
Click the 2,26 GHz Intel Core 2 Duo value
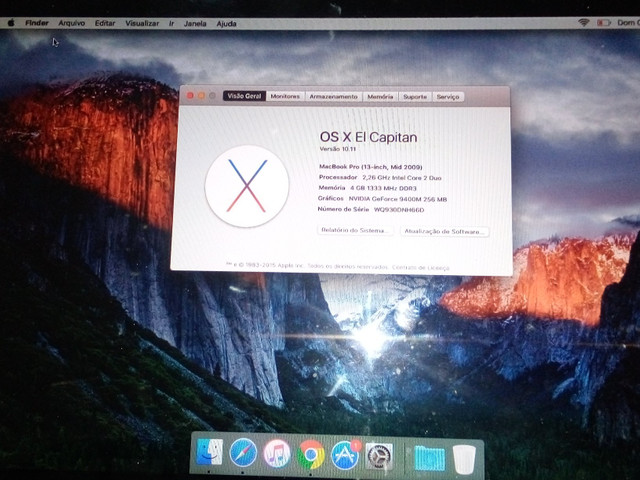pos(402,178)
